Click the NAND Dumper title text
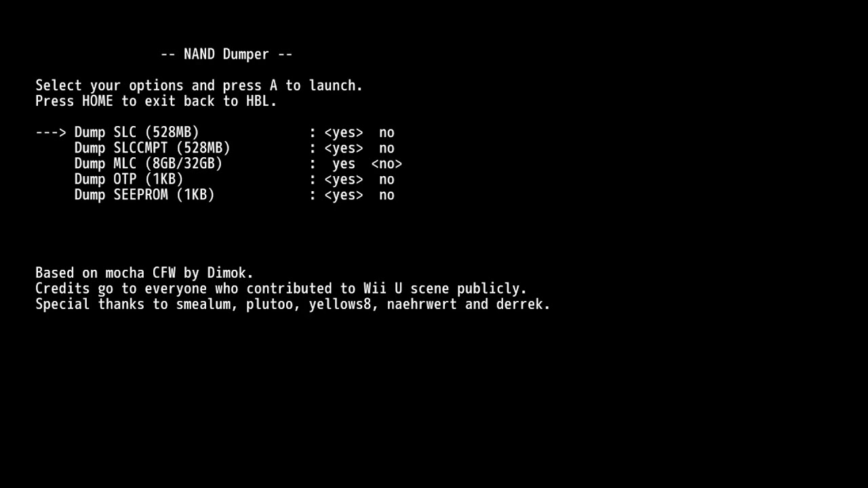This screenshot has width=868, height=488. (x=226, y=54)
